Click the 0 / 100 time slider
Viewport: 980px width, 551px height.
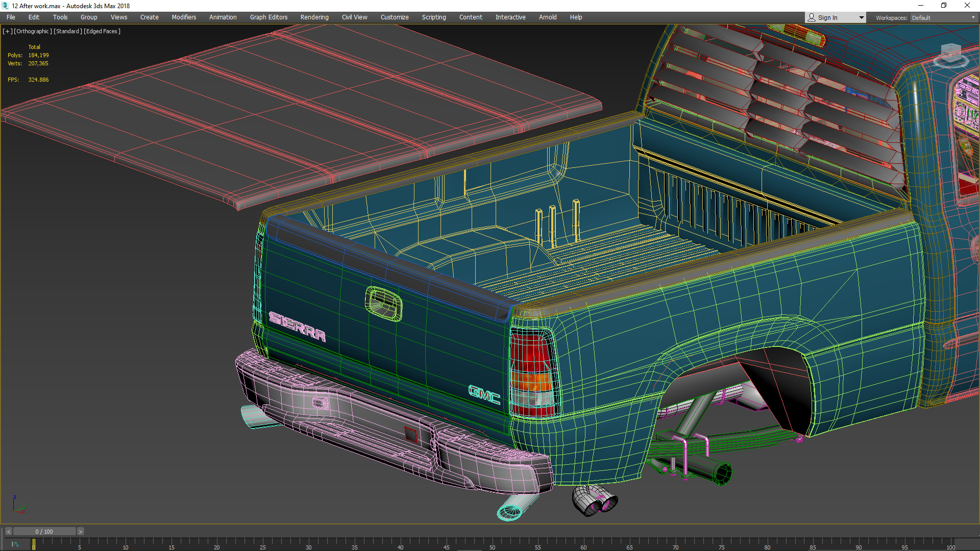pyautogui.click(x=44, y=532)
